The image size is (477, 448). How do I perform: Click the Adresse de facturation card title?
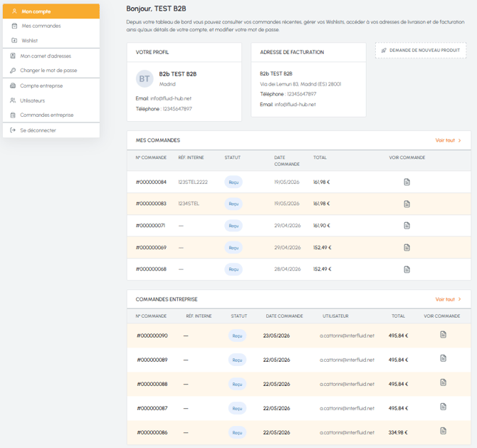(x=292, y=52)
